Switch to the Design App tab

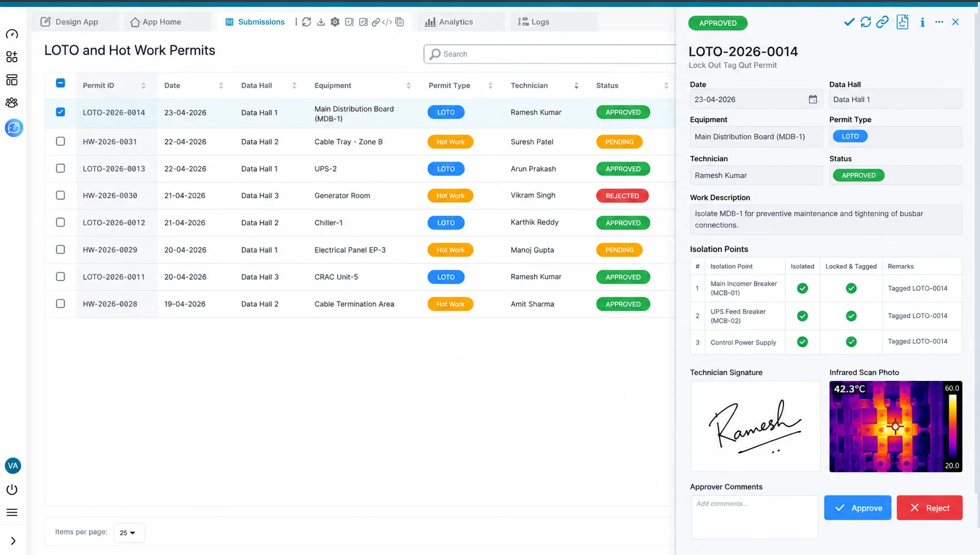75,22
